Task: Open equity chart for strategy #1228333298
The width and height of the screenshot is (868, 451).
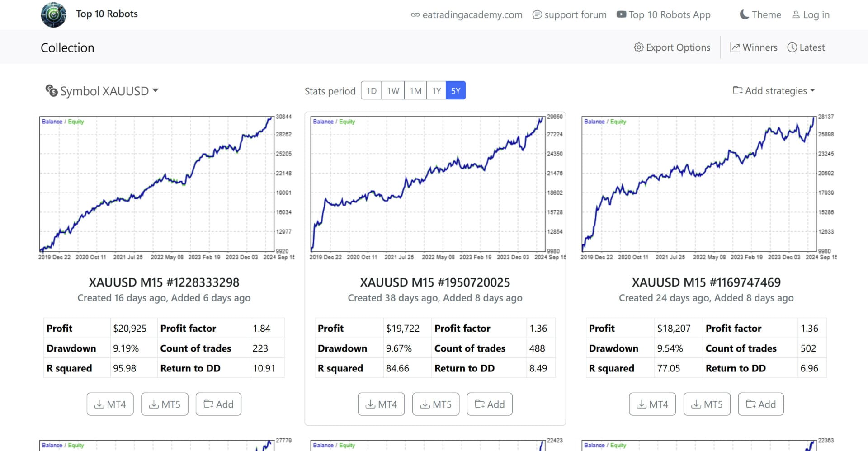Action: click(166, 188)
